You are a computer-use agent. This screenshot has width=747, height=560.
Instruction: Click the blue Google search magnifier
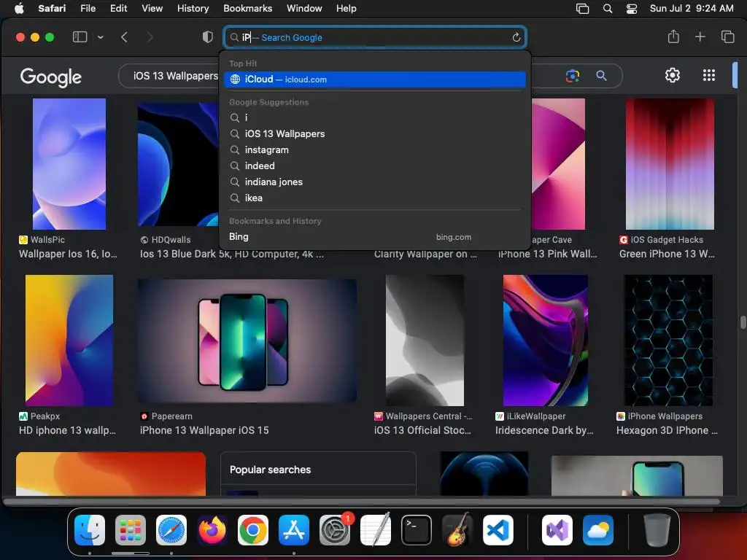coord(601,75)
